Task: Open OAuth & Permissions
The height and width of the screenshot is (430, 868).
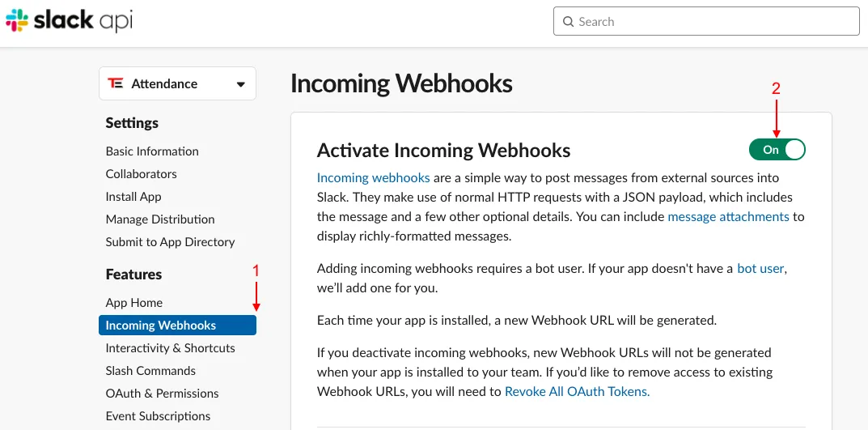Action: click(x=162, y=394)
